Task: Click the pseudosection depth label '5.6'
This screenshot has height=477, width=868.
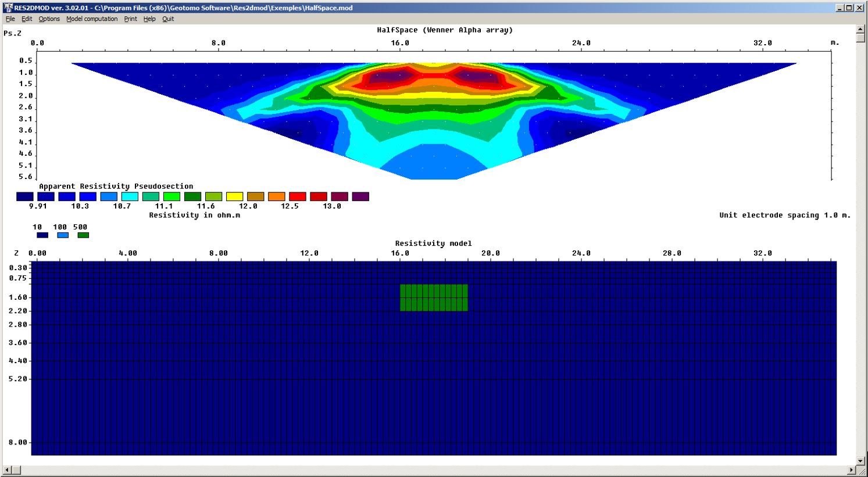Action: (26, 177)
